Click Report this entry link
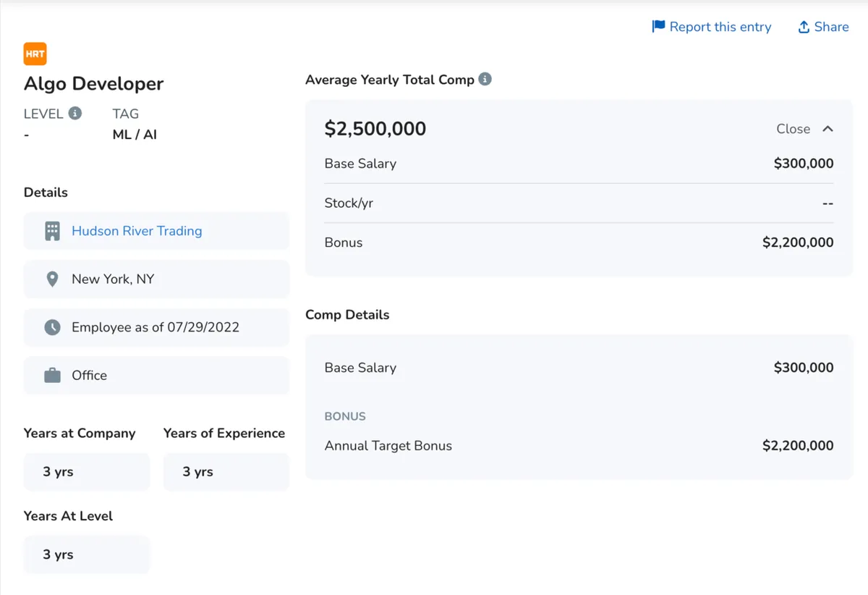 tap(720, 27)
